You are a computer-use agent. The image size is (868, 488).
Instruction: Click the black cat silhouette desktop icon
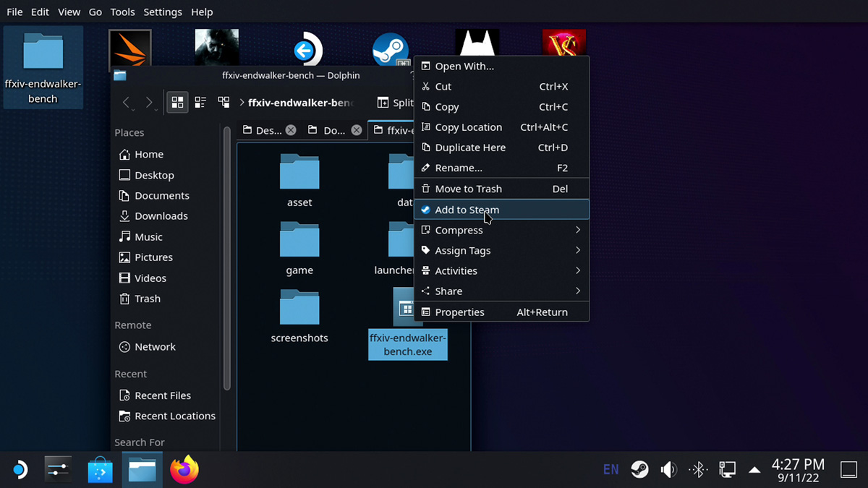point(477,43)
